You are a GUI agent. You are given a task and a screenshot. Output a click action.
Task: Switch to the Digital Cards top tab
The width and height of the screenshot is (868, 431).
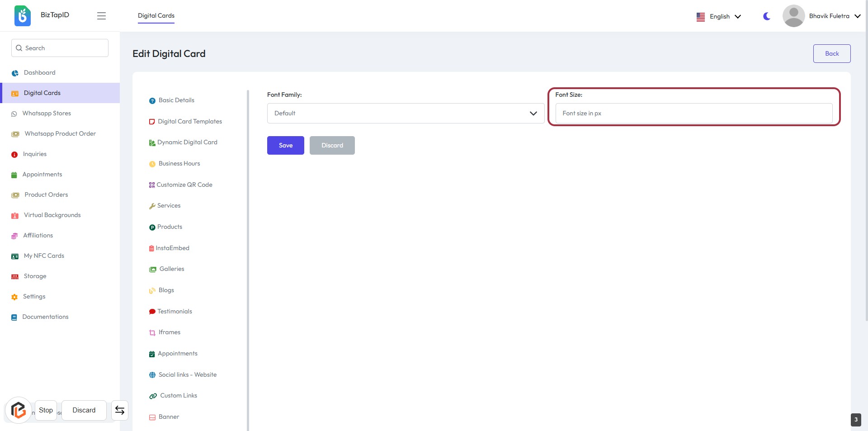point(156,16)
